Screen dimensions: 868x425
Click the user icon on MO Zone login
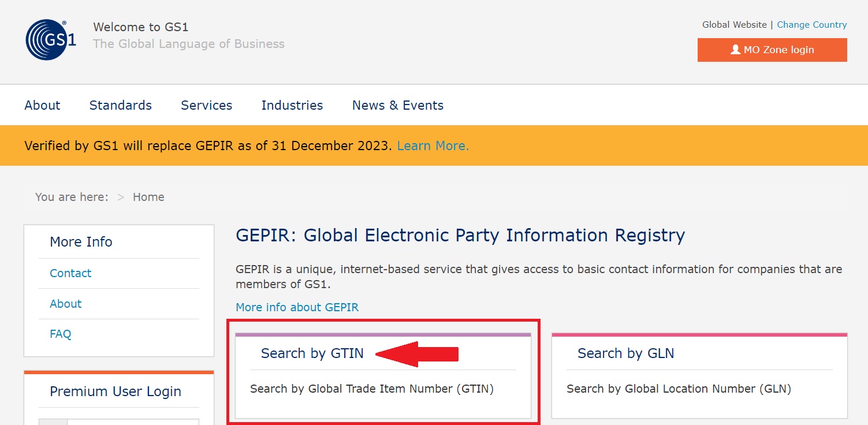(x=735, y=50)
